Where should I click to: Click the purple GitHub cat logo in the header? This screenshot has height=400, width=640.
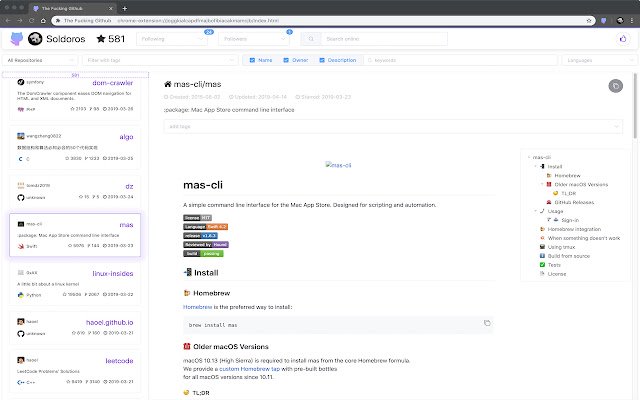pyautogui.click(x=17, y=39)
